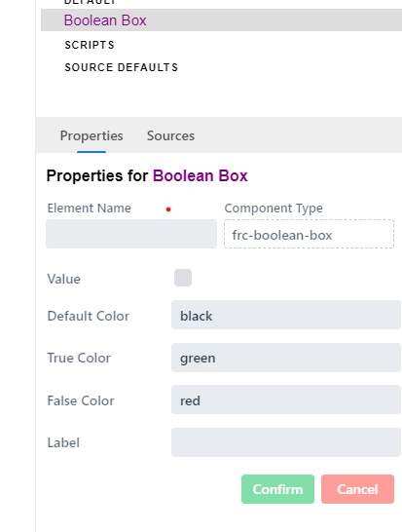Expand the SOURCE DEFAULTS section
This screenshot has height=532, width=402.
click(x=122, y=67)
